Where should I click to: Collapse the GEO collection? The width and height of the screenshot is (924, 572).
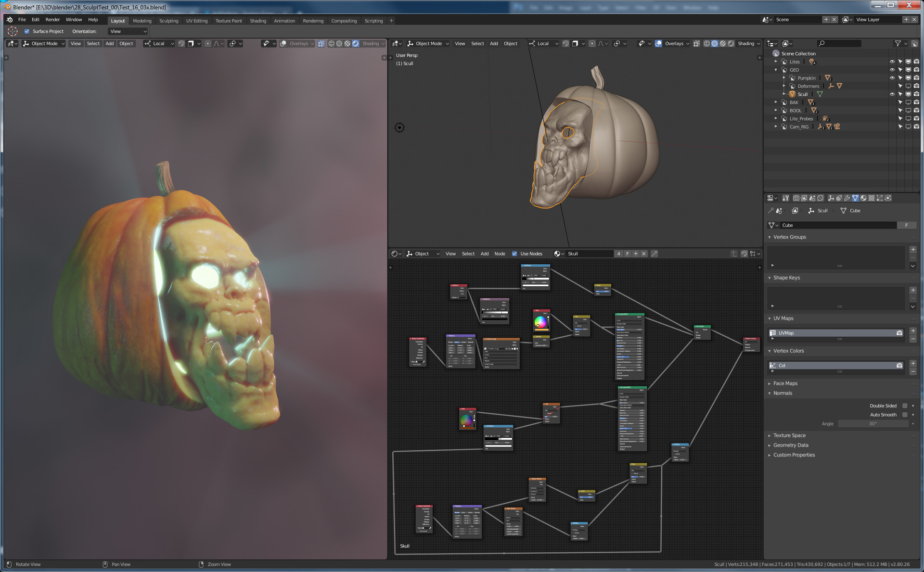pos(776,70)
